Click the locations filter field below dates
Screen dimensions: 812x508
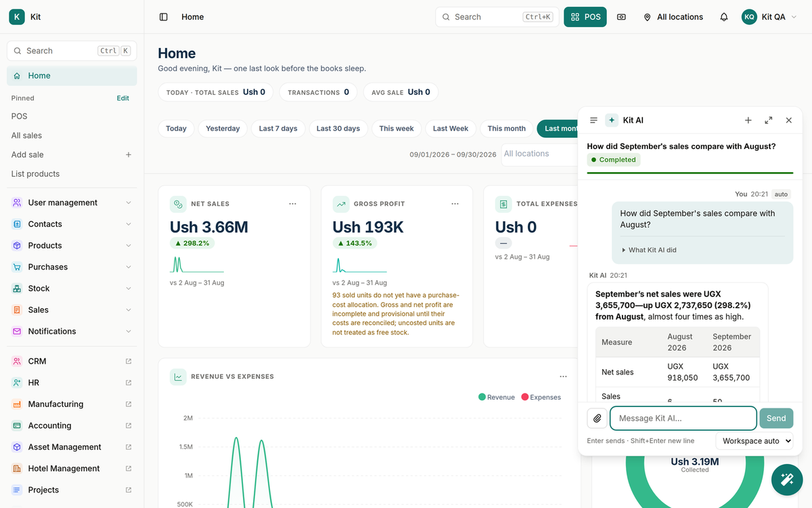click(540, 154)
